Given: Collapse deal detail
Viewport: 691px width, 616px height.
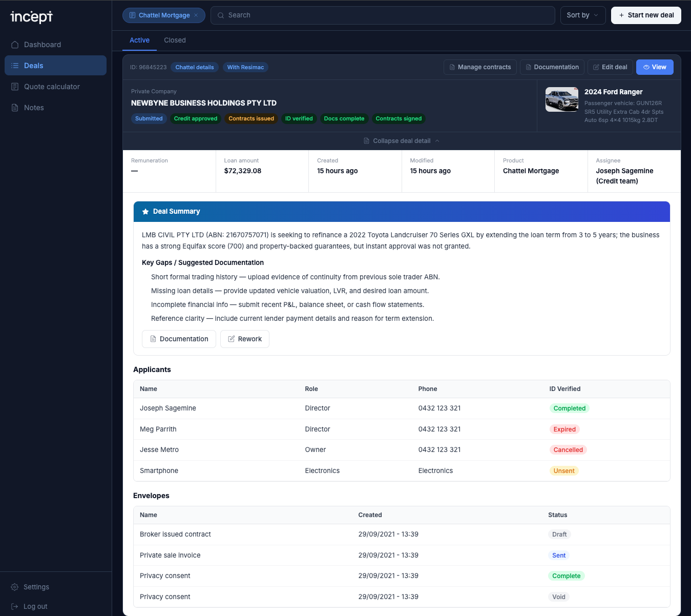Looking at the screenshot, I should [402, 141].
